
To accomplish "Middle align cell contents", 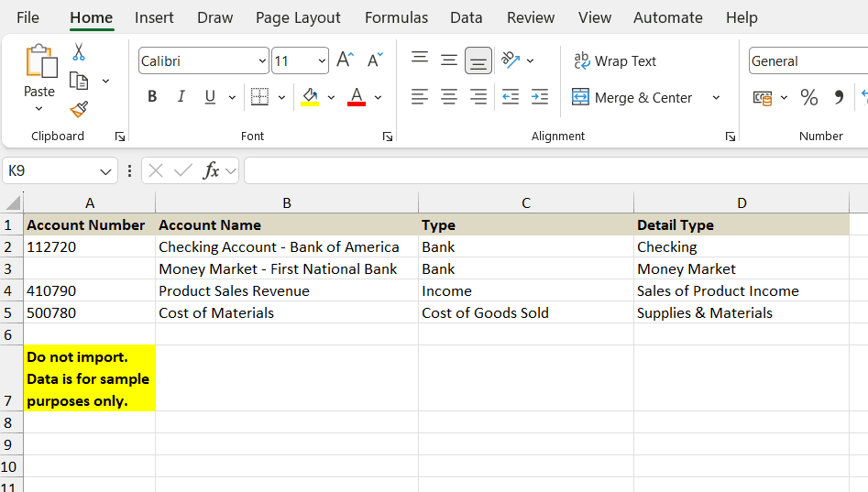I will click(449, 60).
